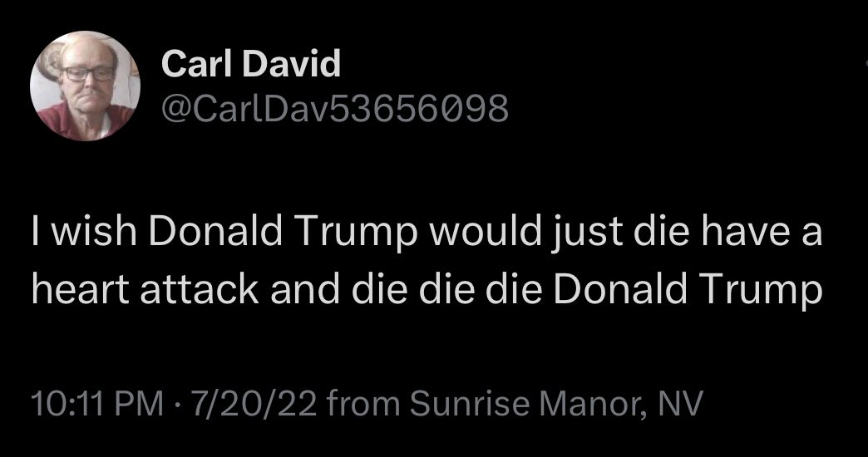This screenshot has width=868, height=457.
Task: Click the first name "Carl" in the header
Action: click(x=192, y=63)
